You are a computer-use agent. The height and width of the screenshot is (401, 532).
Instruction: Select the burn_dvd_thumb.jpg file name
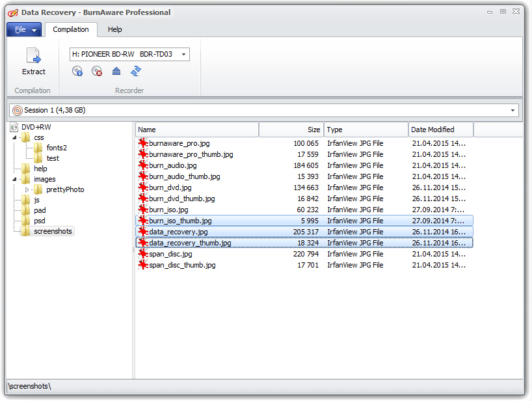182,199
